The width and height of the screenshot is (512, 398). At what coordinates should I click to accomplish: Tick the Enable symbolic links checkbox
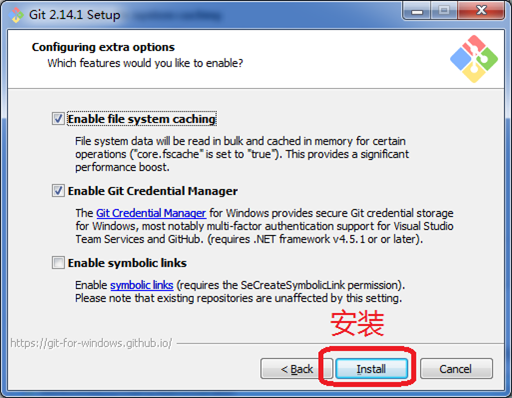58,263
